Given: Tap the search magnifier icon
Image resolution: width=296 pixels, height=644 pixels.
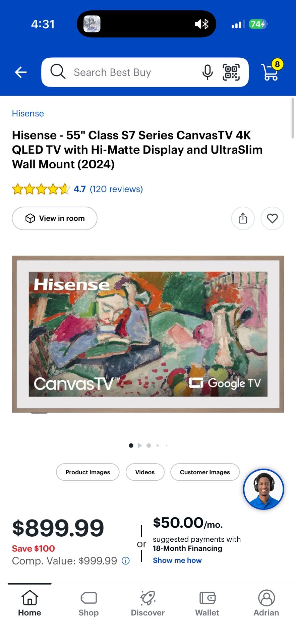Looking at the screenshot, I should [x=58, y=71].
